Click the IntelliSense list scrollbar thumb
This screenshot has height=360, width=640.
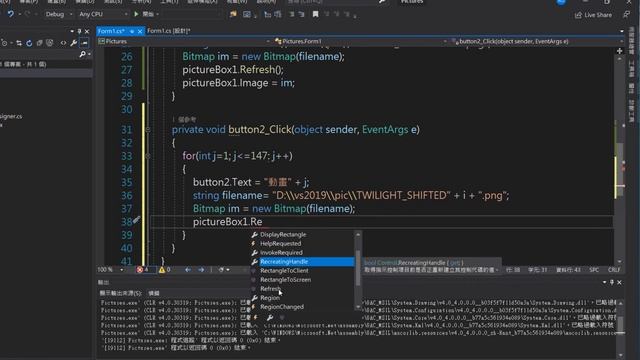click(358, 267)
